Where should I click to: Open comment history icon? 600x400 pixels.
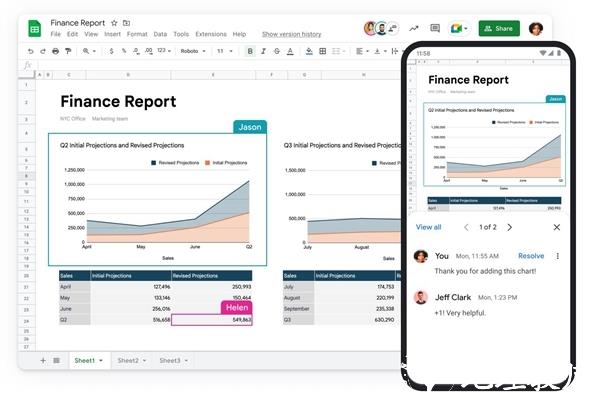(x=435, y=28)
